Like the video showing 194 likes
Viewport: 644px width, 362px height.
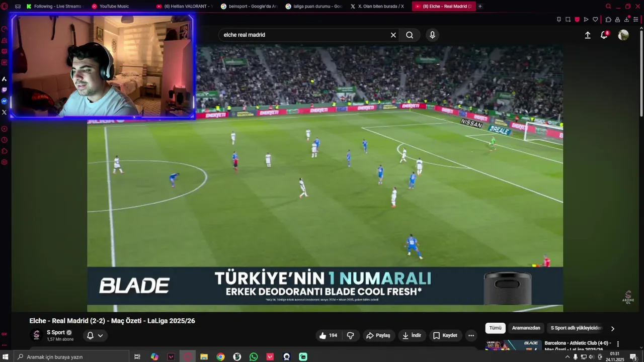[x=328, y=335]
